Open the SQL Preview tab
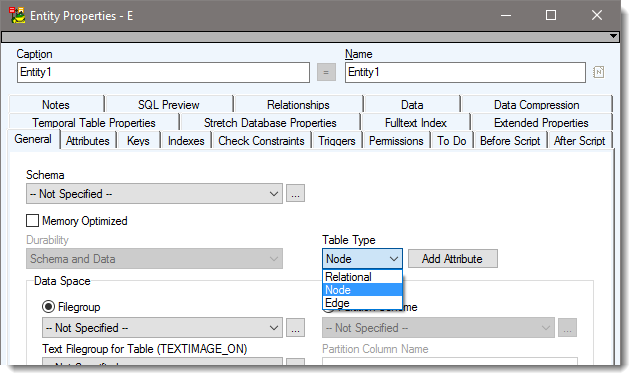Viewport: 636px width, 380px height. click(x=168, y=105)
